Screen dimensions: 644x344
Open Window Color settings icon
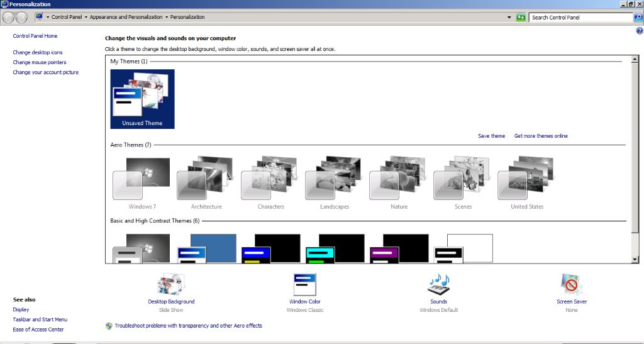coord(305,284)
